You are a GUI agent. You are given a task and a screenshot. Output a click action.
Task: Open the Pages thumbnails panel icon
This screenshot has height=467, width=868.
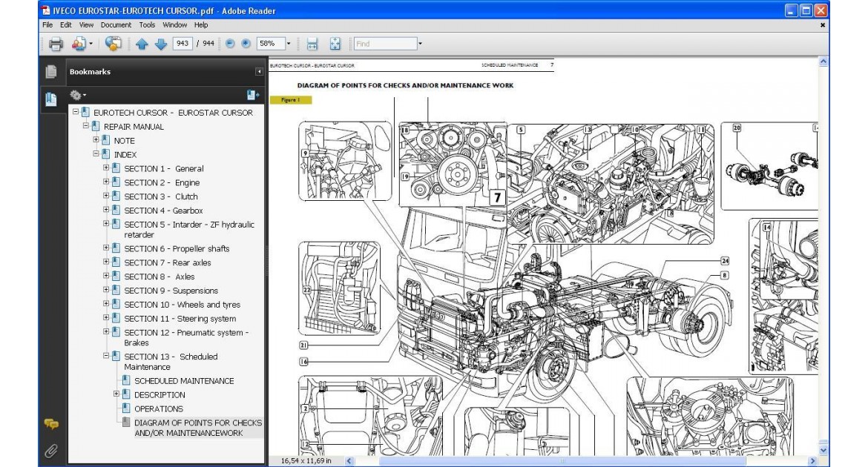click(51, 71)
